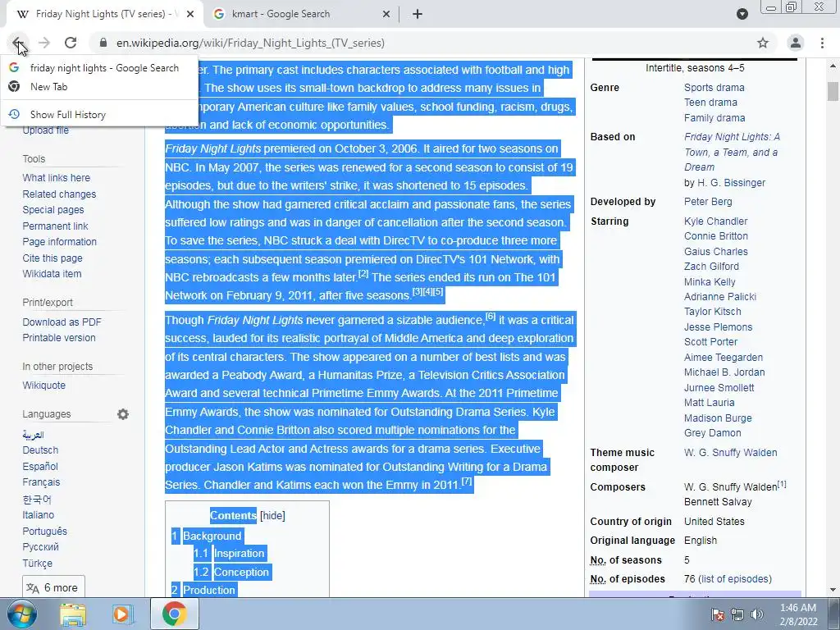Open the Bennett Salvay composer link
This screenshot has width=840, height=630.
pyautogui.click(x=718, y=502)
